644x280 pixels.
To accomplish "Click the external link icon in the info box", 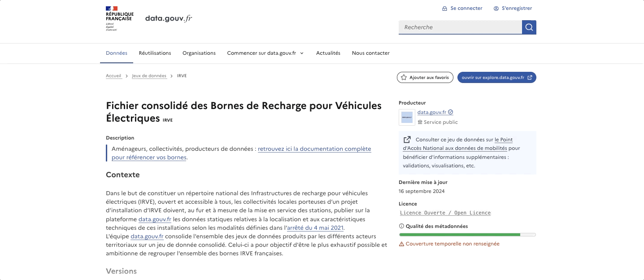I will pos(407,140).
